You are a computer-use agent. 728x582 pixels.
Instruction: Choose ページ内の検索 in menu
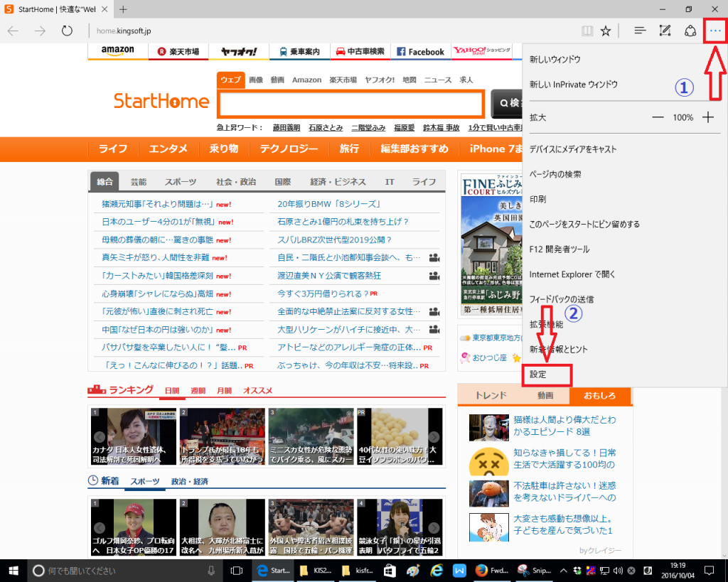pos(555,174)
